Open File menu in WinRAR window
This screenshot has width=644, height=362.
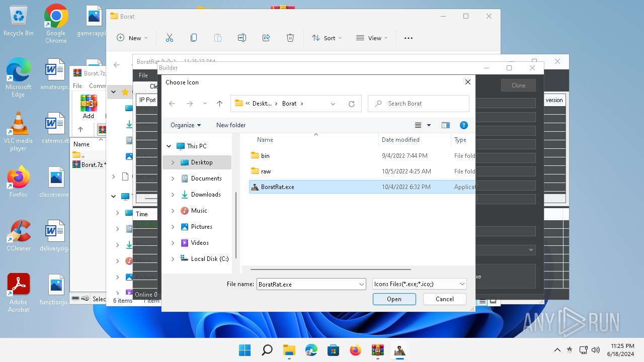(77, 86)
